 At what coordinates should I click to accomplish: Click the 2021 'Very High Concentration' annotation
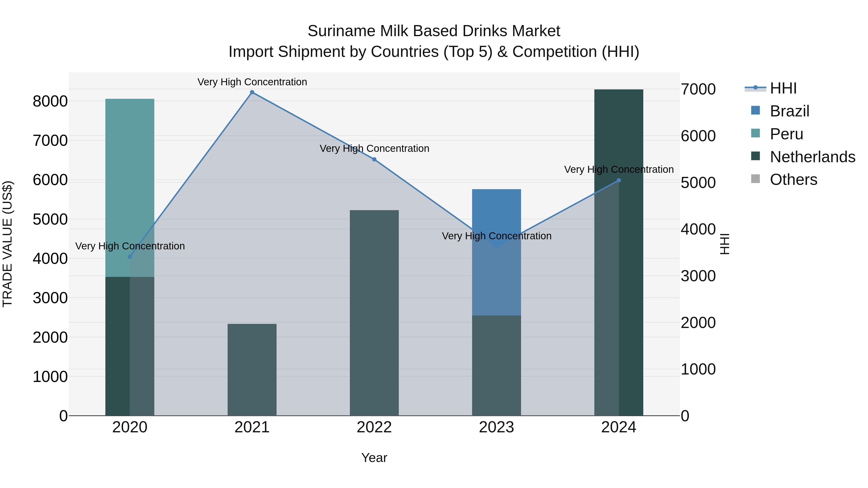[252, 82]
